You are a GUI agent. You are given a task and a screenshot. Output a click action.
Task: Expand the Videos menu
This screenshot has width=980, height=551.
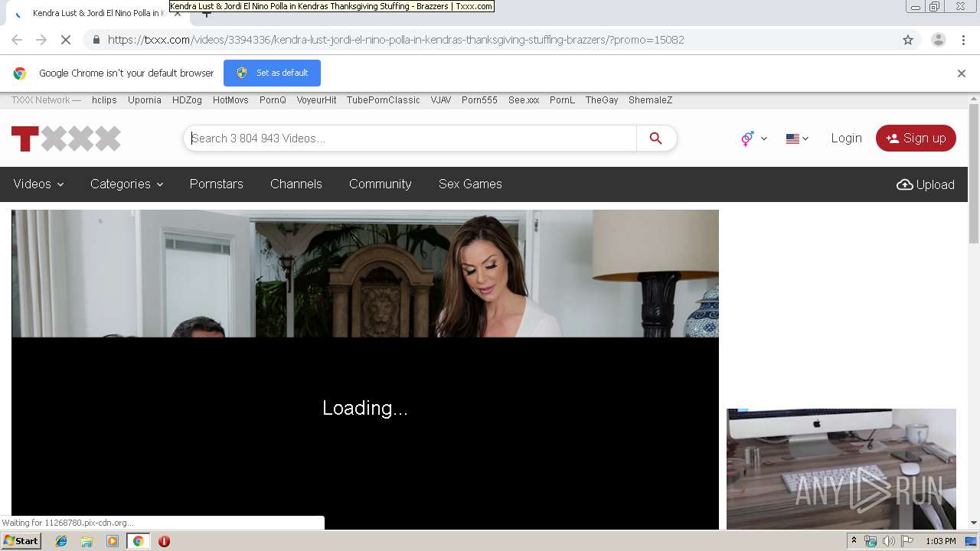click(x=38, y=184)
